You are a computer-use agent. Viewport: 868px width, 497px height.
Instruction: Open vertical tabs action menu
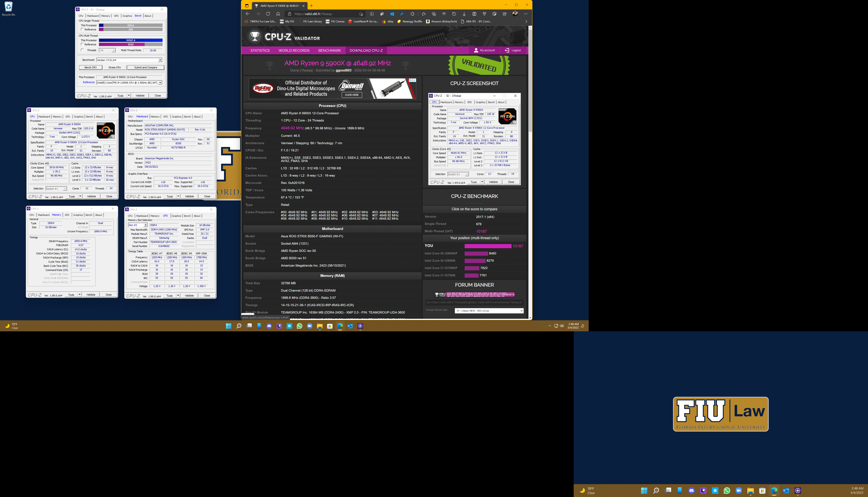(x=247, y=6)
